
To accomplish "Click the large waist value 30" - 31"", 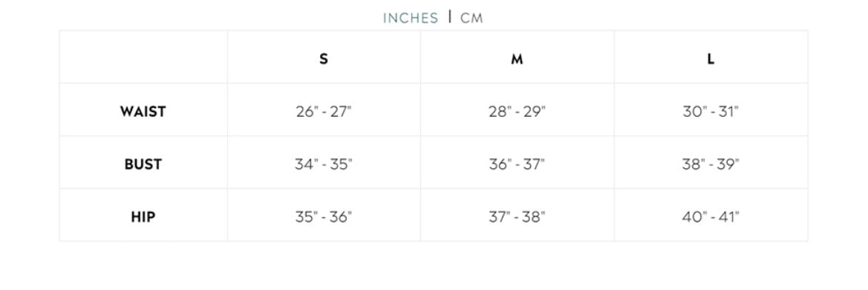I will 711,112.
